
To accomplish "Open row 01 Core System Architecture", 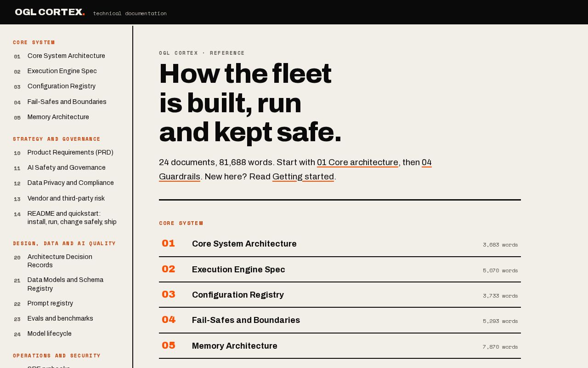I will [x=340, y=244].
